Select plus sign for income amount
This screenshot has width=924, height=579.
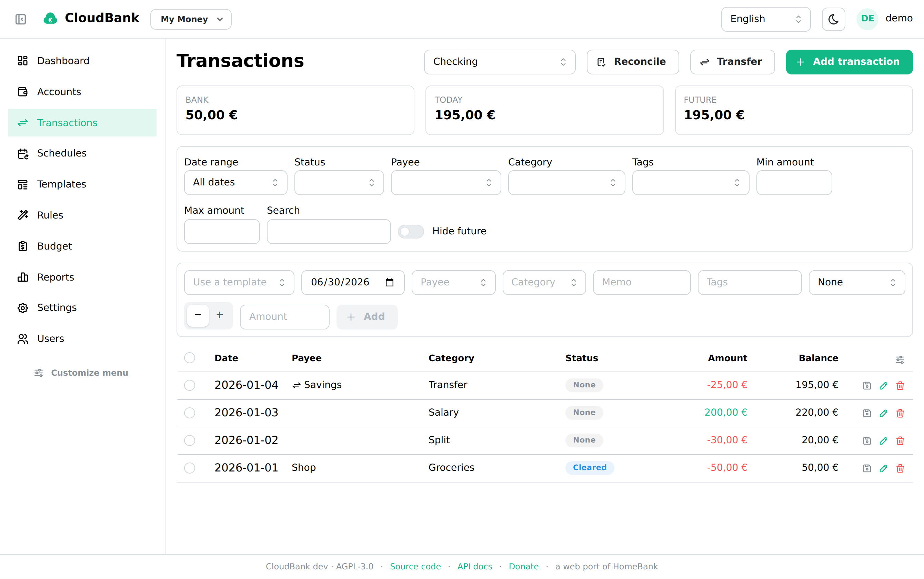point(220,315)
